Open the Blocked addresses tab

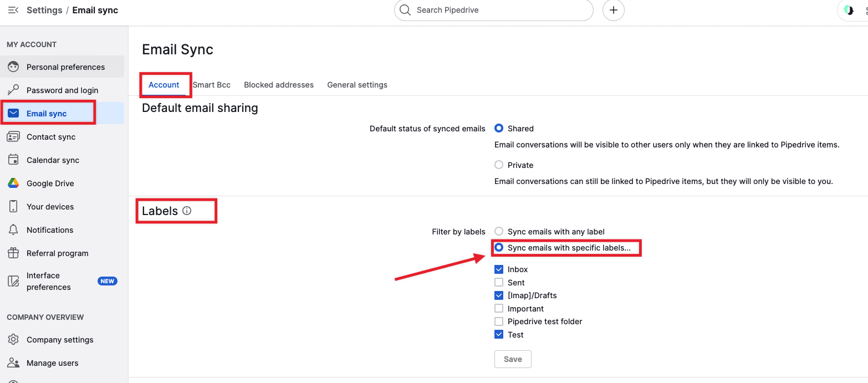coord(279,85)
